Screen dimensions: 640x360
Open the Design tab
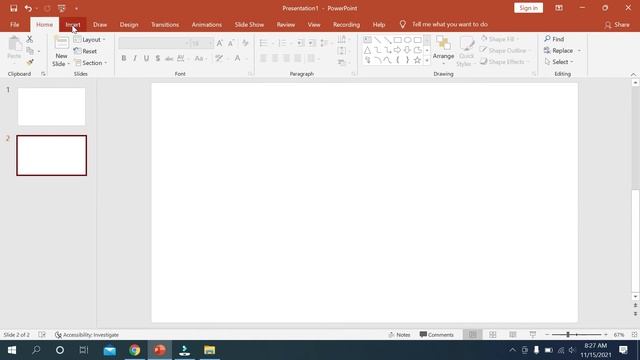click(129, 24)
